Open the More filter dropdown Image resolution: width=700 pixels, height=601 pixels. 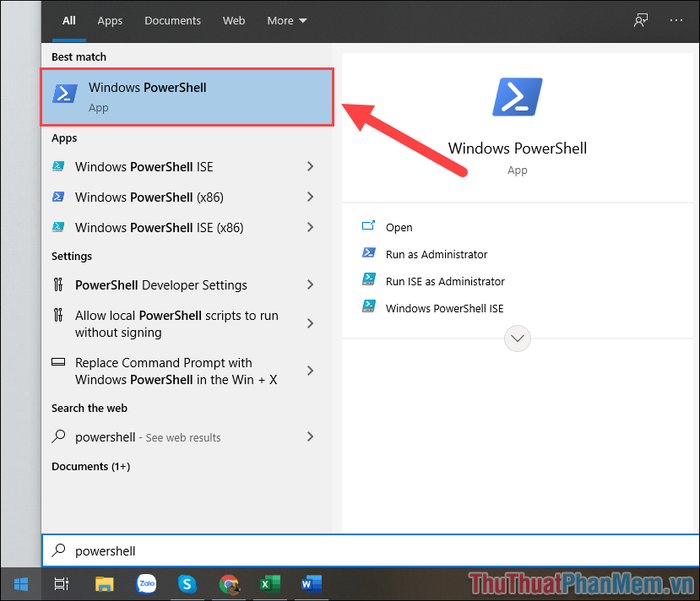tap(287, 21)
